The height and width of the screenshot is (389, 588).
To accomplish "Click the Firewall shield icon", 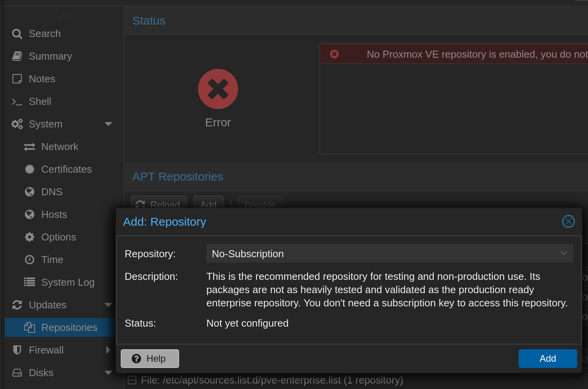I will coord(17,350).
